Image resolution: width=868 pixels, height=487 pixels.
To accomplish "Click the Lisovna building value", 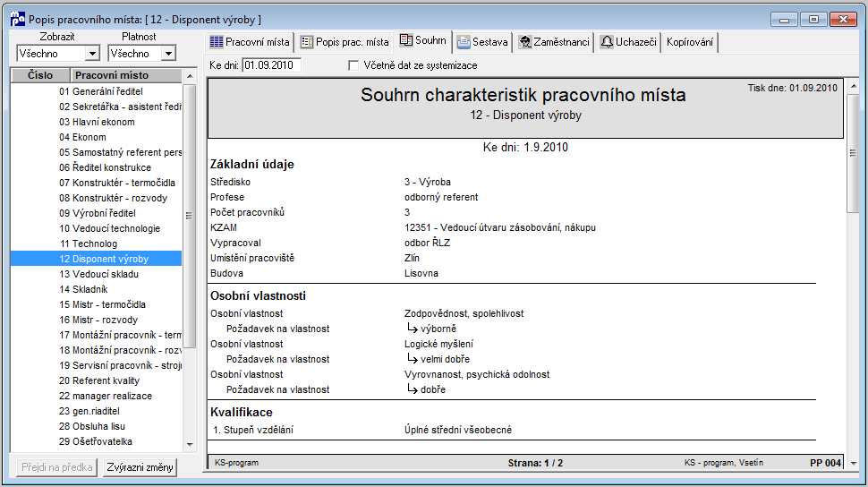I will pos(421,273).
